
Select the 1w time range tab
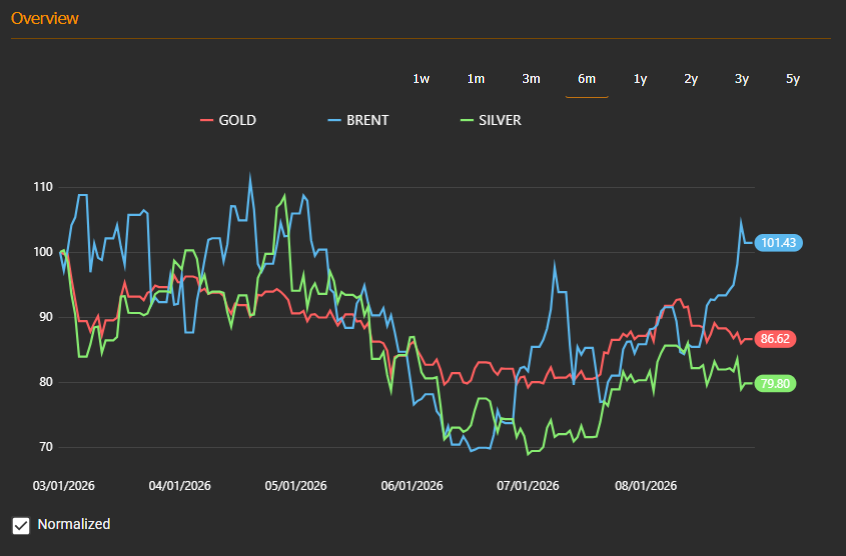421,79
